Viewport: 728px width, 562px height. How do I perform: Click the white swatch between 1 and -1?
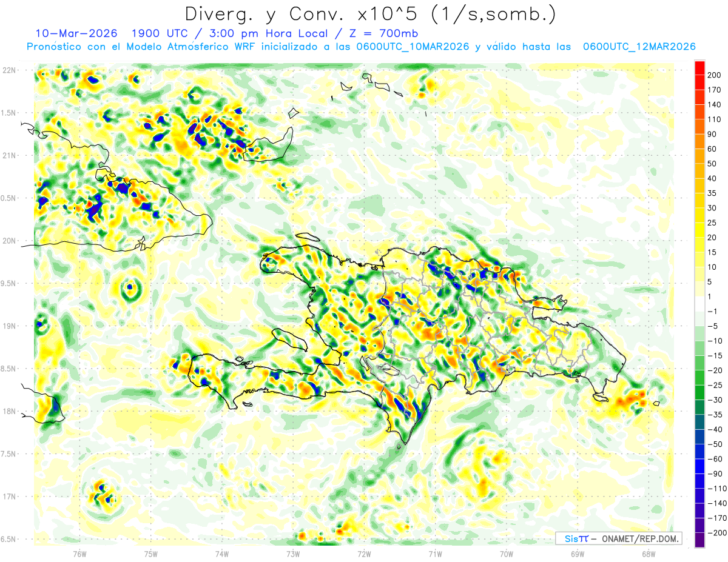click(699, 304)
